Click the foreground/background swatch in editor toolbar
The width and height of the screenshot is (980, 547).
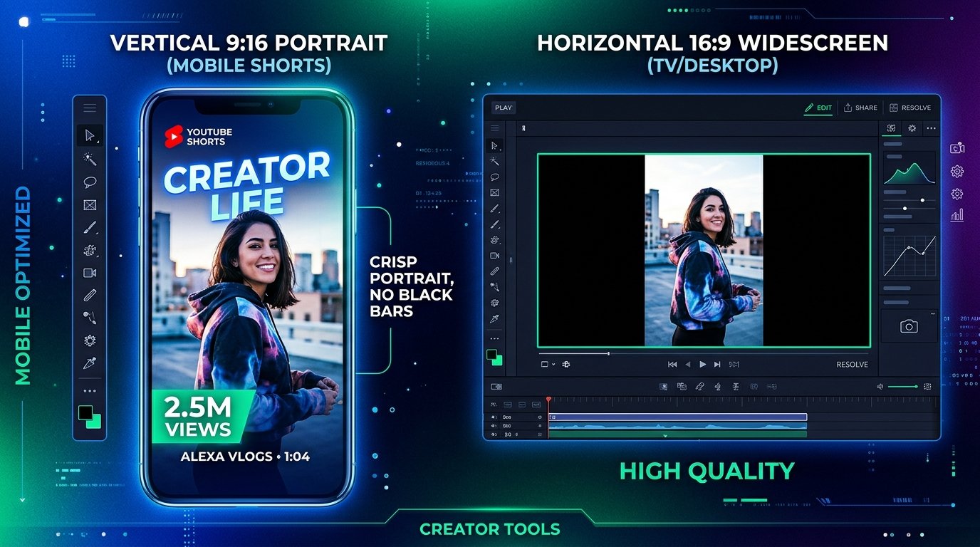click(494, 358)
